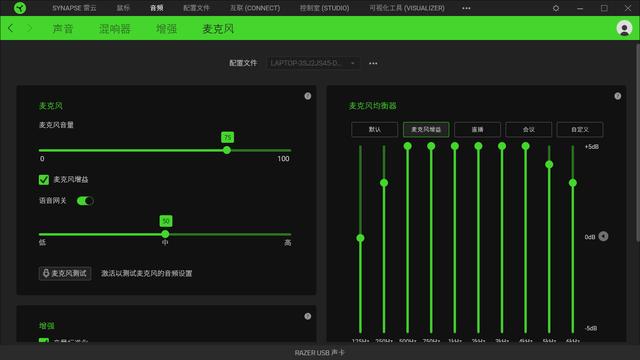
Task: Open the 控制室 (STUDIO) module
Action: click(x=324, y=8)
